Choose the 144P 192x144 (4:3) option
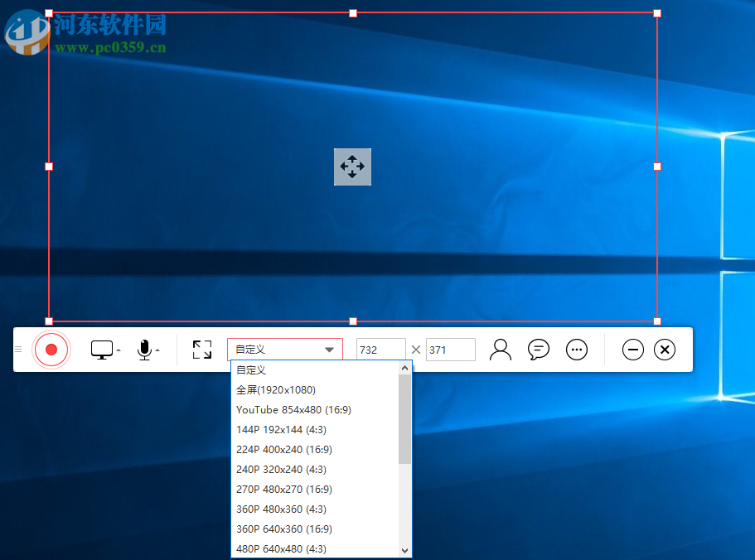Screen dimensions: 755x560 tap(281, 429)
